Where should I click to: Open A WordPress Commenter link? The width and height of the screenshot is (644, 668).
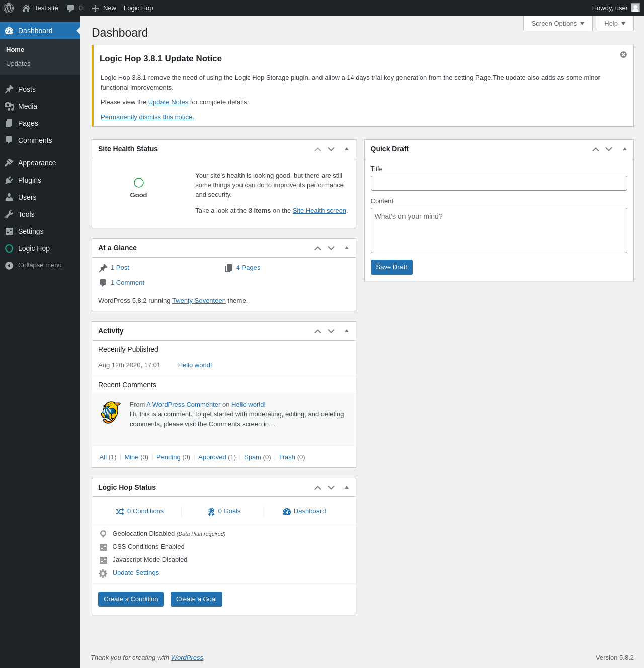point(184,405)
